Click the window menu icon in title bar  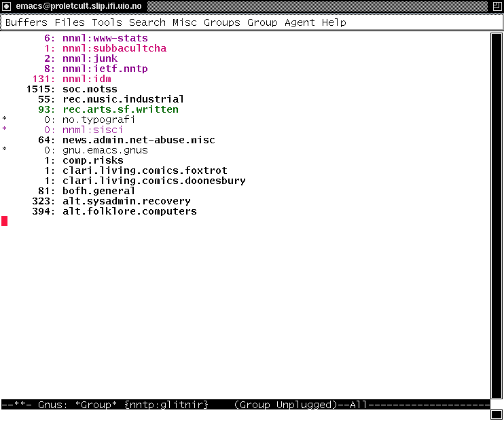[x=6, y=6]
